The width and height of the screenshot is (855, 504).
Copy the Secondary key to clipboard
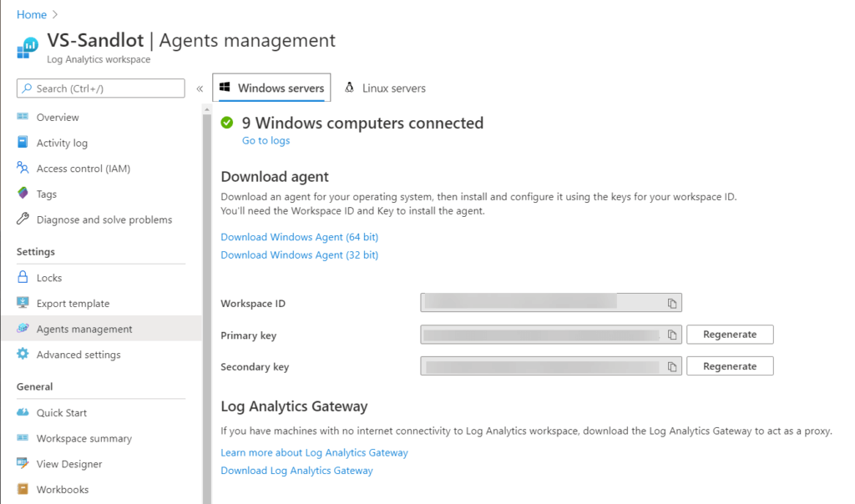pyautogui.click(x=672, y=366)
